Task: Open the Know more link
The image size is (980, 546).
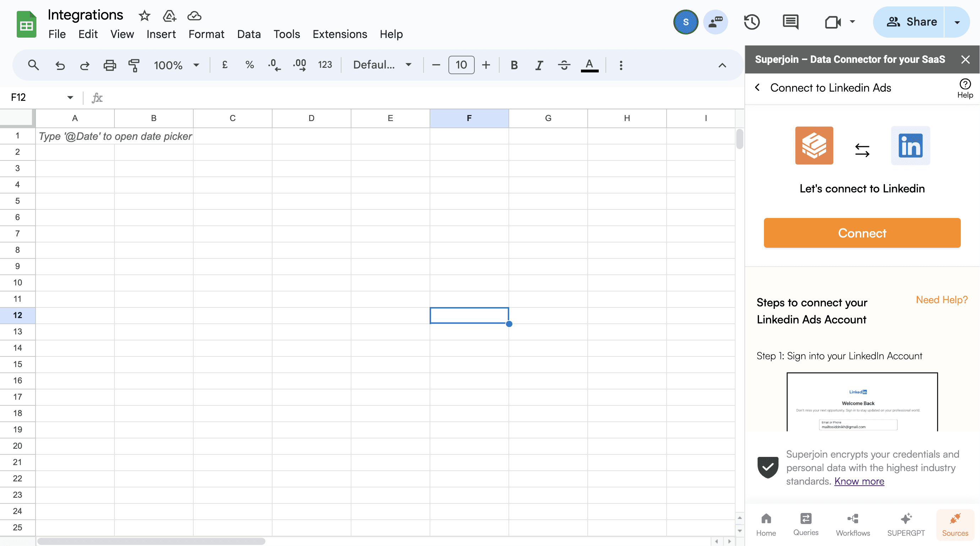Action: pos(859,481)
